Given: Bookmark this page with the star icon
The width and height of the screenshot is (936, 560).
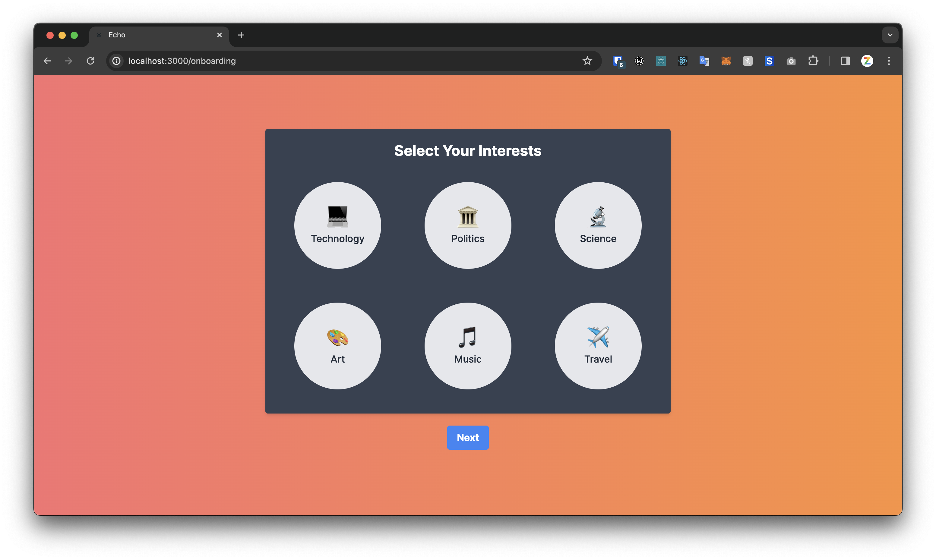Looking at the screenshot, I should click(587, 61).
